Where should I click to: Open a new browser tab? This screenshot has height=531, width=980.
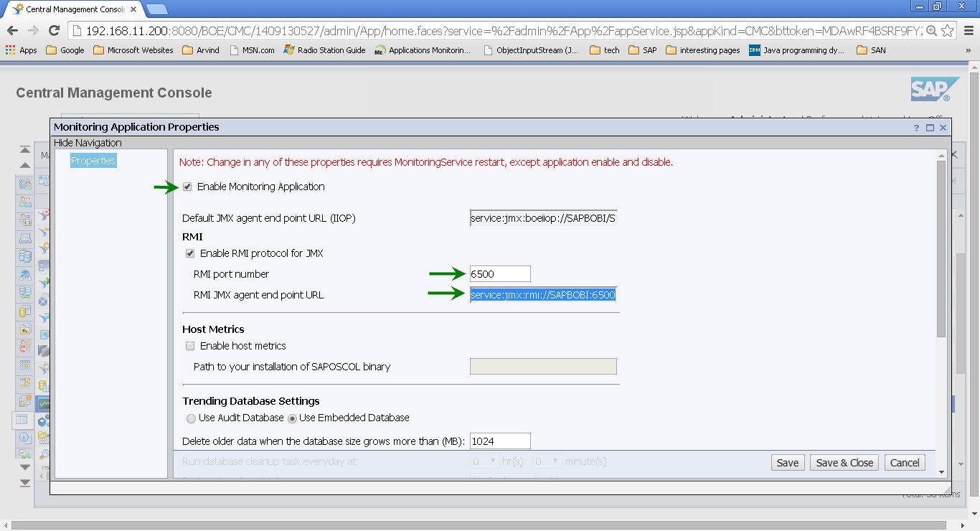click(156, 9)
